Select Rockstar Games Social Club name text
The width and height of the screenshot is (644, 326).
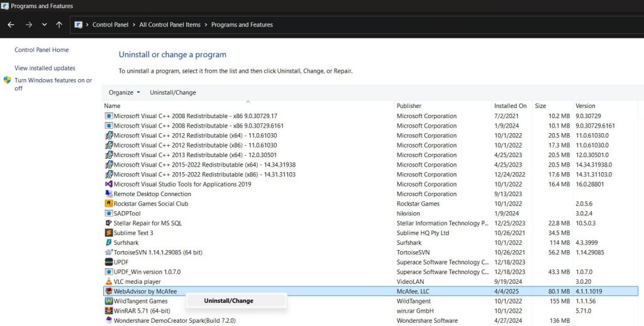tap(151, 204)
